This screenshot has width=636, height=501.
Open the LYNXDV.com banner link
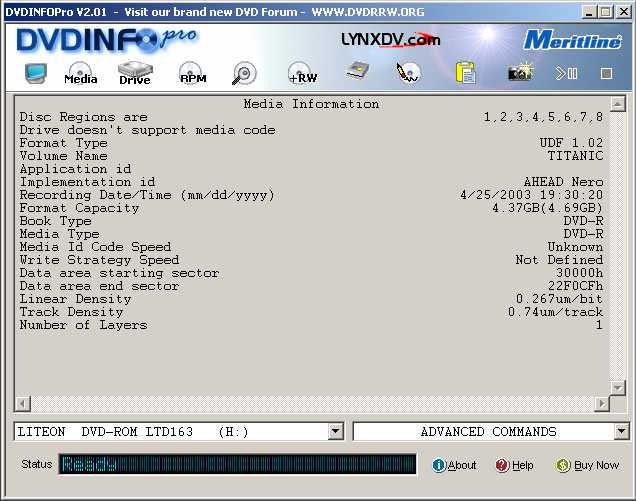pyautogui.click(x=391, y=40)
